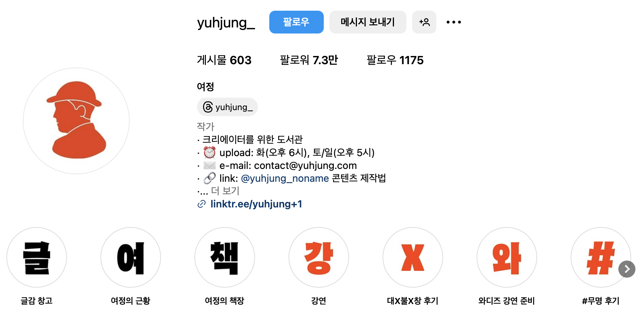The height and width of the screenshot is (314, 644).
Task: Click the 게시물 603 posts count
Action: (x=224, y=60)
